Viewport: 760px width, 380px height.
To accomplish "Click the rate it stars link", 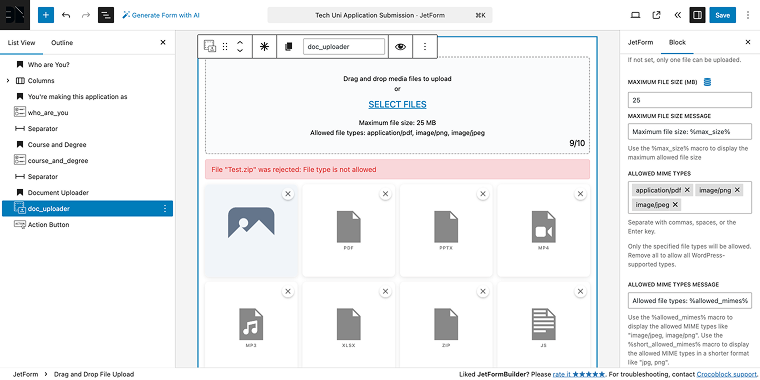I will coord(579,374).
